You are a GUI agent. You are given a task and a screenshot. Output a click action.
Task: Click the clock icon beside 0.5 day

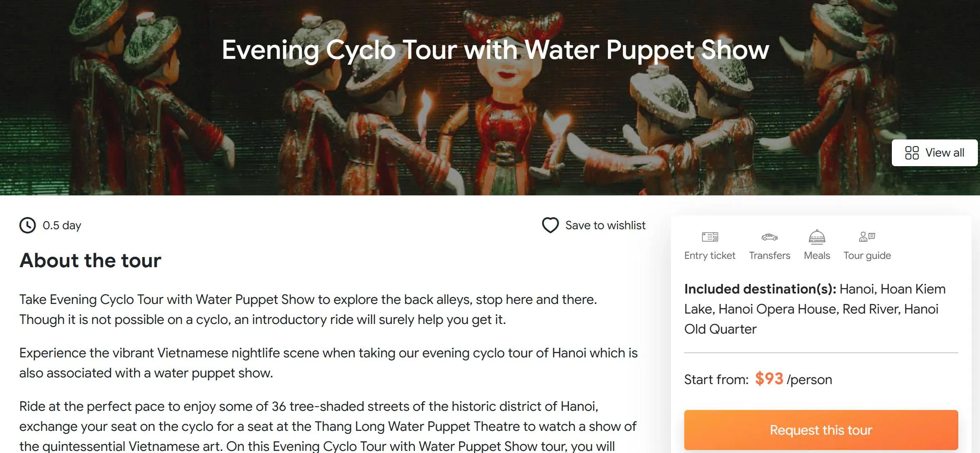[27, 225]
